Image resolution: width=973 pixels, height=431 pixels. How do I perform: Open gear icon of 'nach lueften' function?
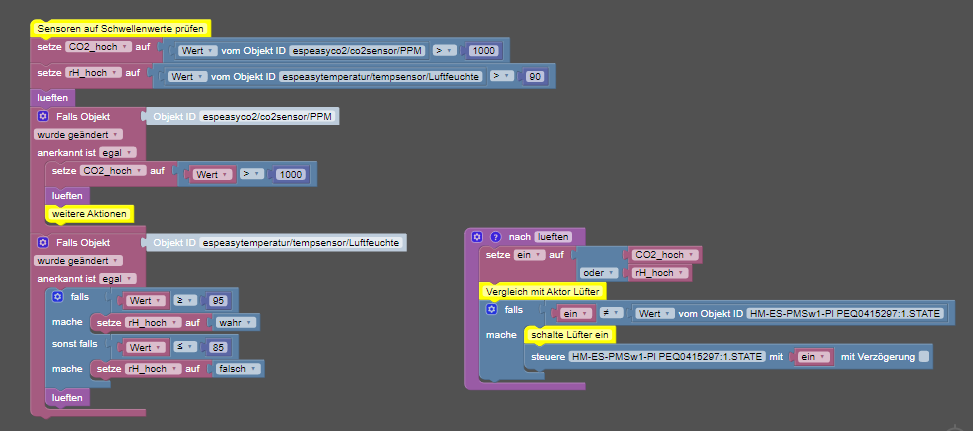click(x=477, y=236)
